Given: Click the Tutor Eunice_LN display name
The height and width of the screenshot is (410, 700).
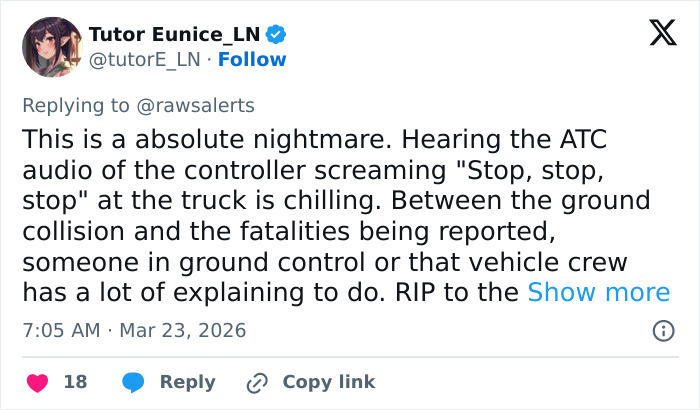Looking at the screenshot, I should (x=174, y=35).
